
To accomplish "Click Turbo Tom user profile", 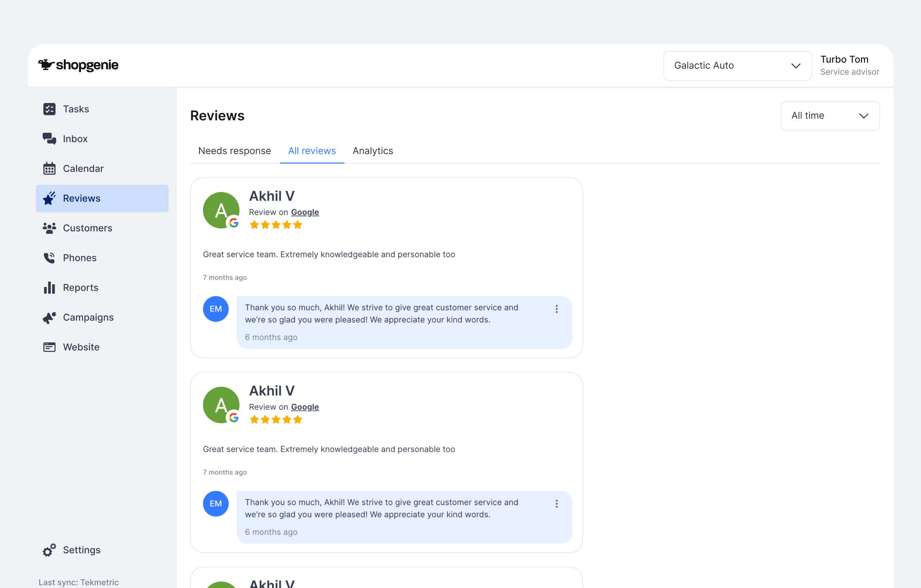I will pyautogui.click(x=849, y=65).
